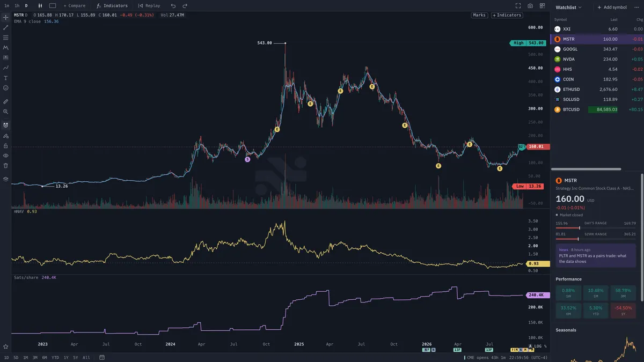Expand the Watchlist dropdown
The height and width of the screenshot is (362, 644).
coord(568,8)
